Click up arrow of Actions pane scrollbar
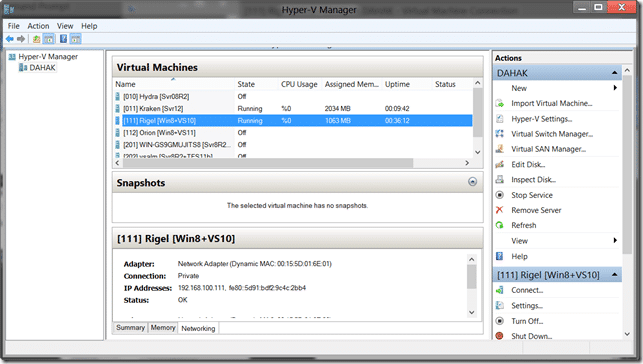This screenshot has height=364, width=643. pos(627,71)
